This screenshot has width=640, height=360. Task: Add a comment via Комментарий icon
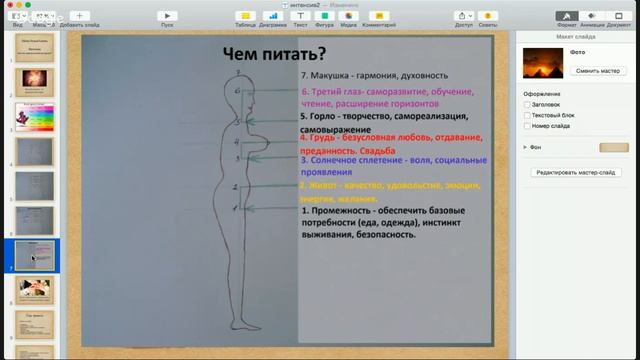coord(379,16)
